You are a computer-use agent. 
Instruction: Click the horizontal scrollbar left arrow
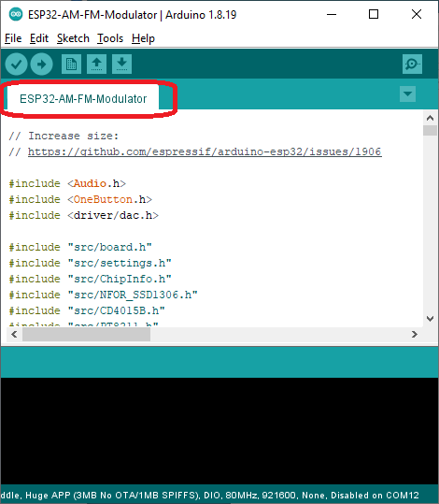(x=14, y=335)
